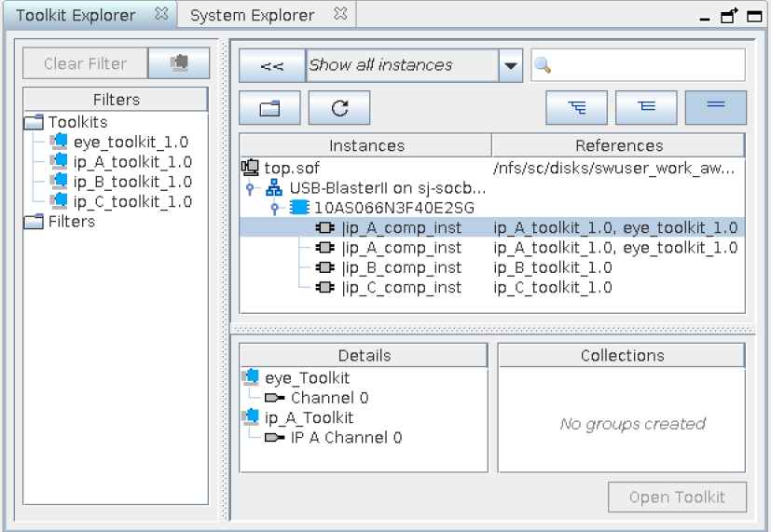Click the top.sof computer icon
The height and width of the screenshot is (532, 771).
pyautogui.click(x=250, y=168)
